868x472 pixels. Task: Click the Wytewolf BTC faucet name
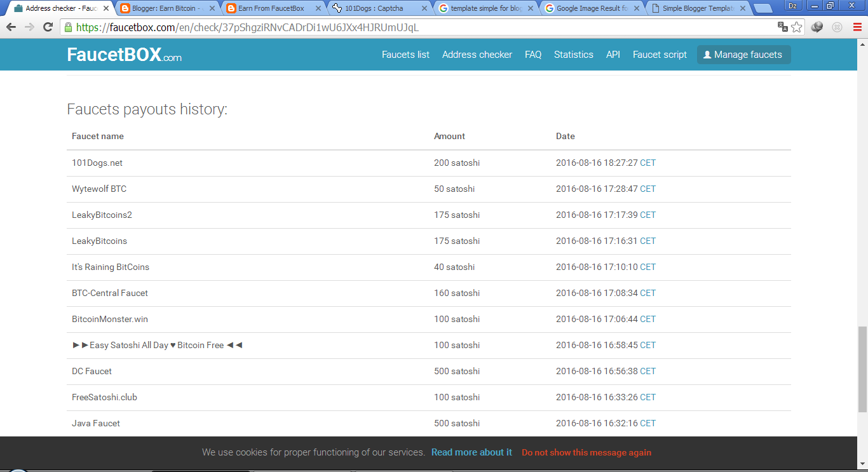point(99,189)
